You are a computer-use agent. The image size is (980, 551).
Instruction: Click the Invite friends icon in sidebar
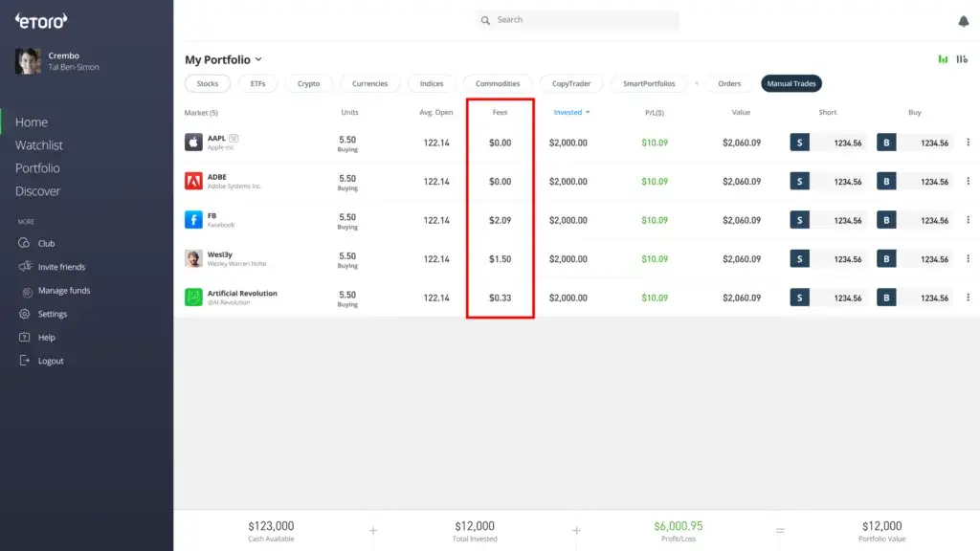point(27,266)
